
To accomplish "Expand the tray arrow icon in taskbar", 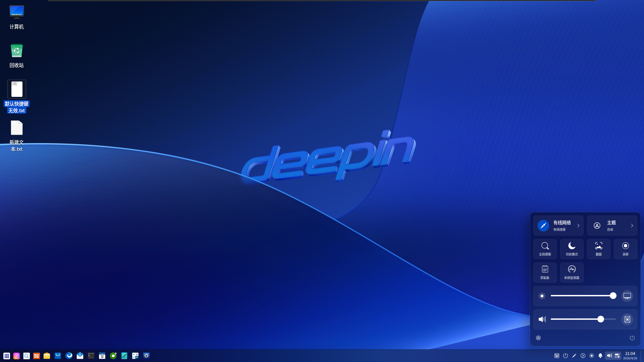I will point(583,356).
